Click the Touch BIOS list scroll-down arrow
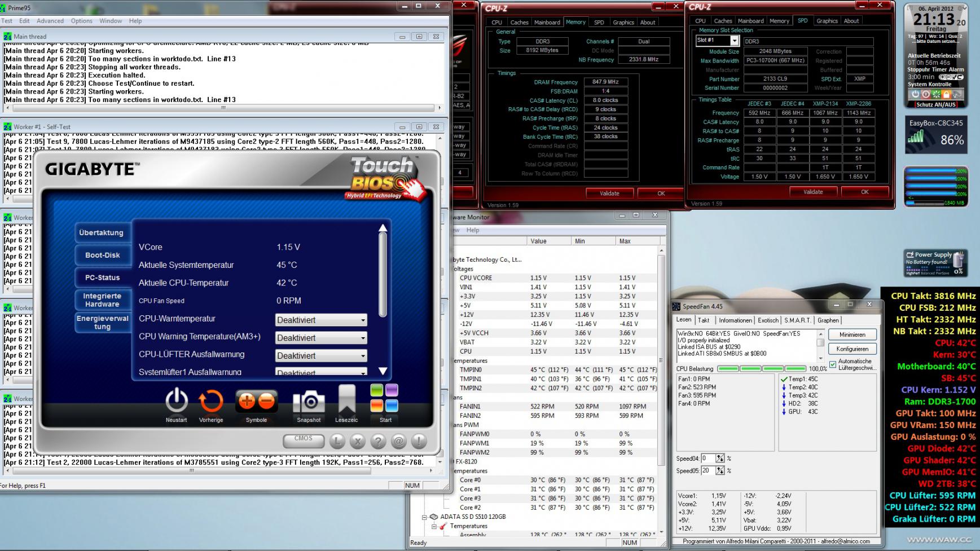 coord(383,371)
